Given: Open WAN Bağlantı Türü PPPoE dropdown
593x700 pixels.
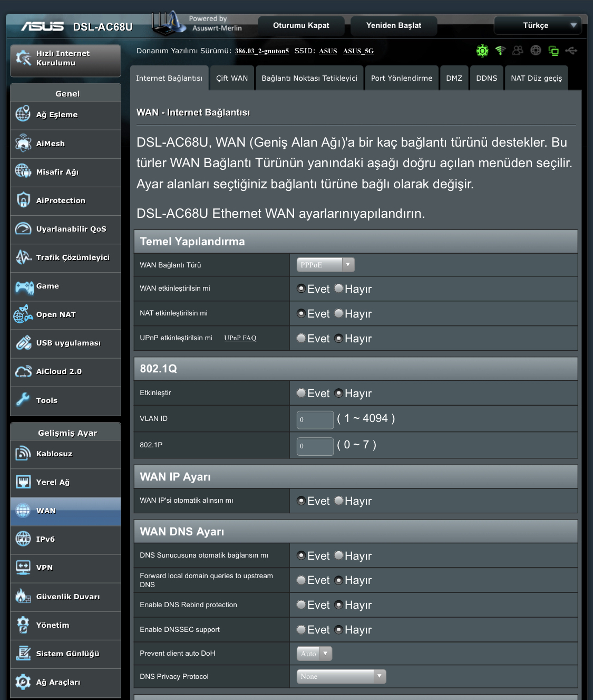Looking at the screenshot, I should click(x=325, y=265).
